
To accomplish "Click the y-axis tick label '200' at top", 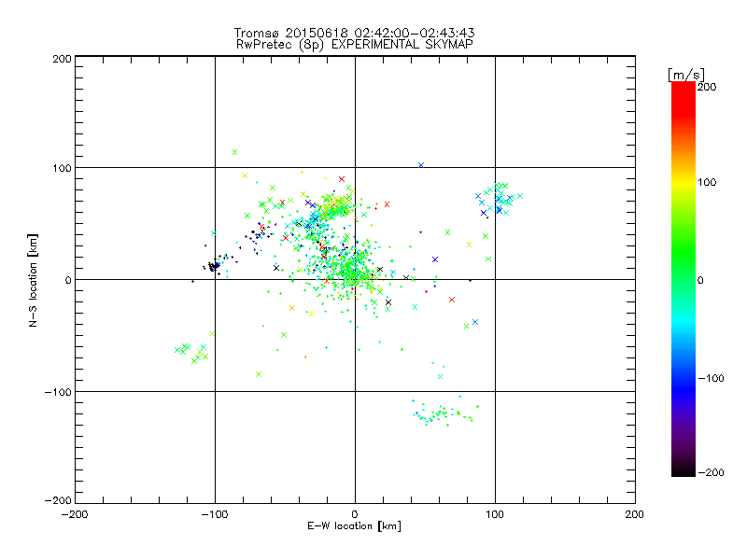I will (x=62, y=60).
